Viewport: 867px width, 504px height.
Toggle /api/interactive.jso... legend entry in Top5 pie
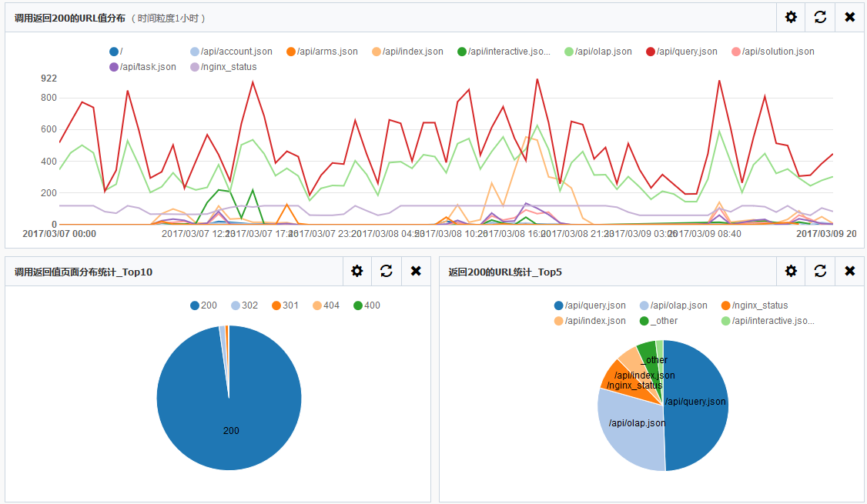(x=768, y=321)
